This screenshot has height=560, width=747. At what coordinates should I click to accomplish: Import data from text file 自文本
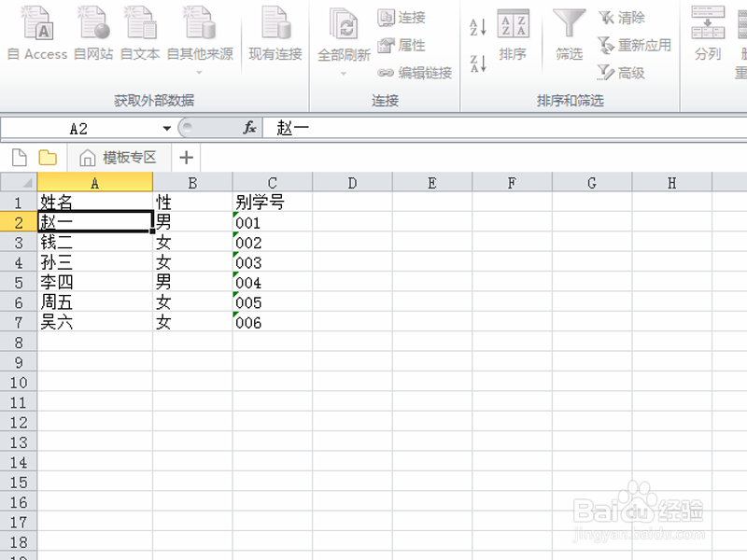(139, 34)
